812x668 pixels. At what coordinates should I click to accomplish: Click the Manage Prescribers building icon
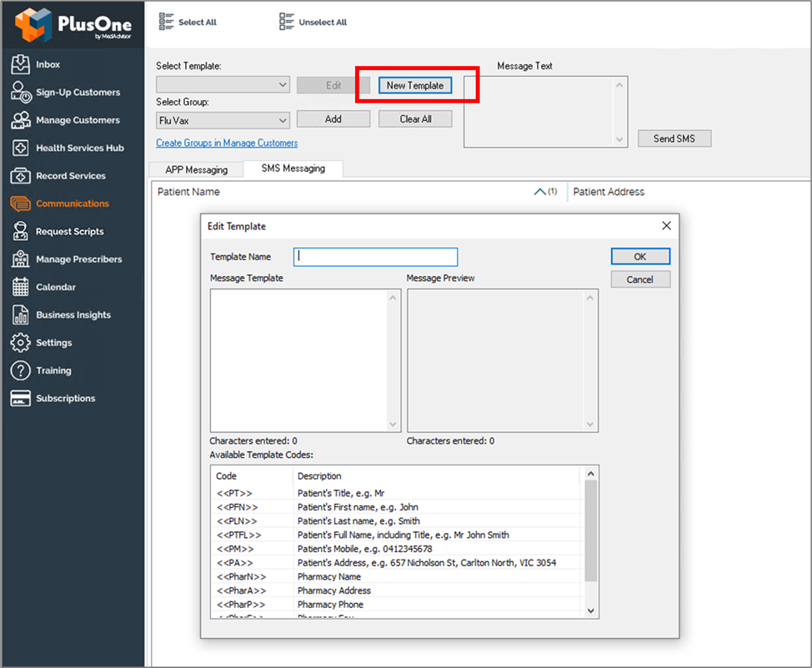coord(20,259)
